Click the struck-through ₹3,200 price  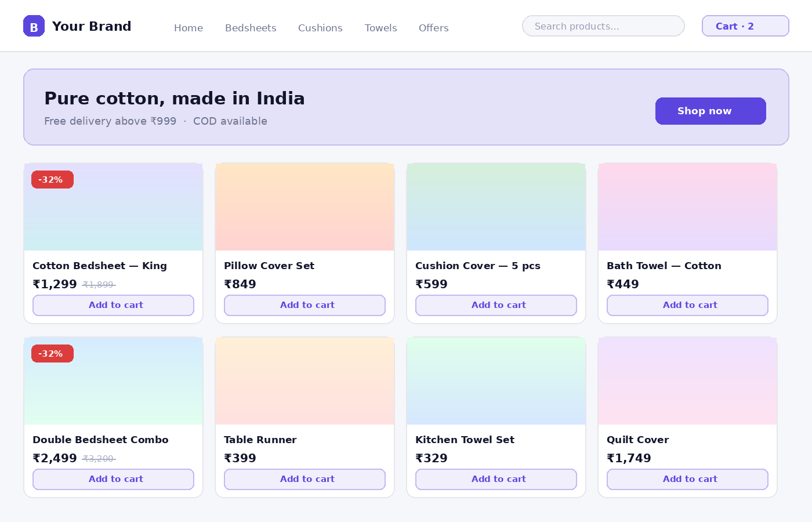[99, 459]
